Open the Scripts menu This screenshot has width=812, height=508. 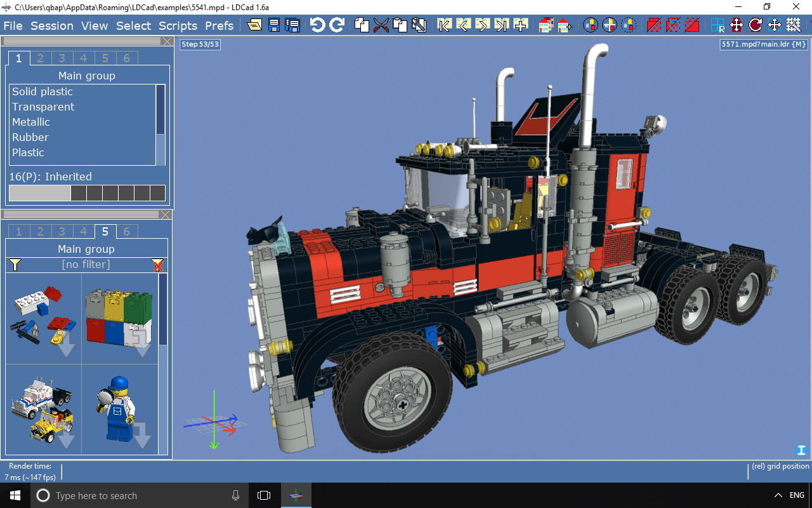tap(178, 26)
